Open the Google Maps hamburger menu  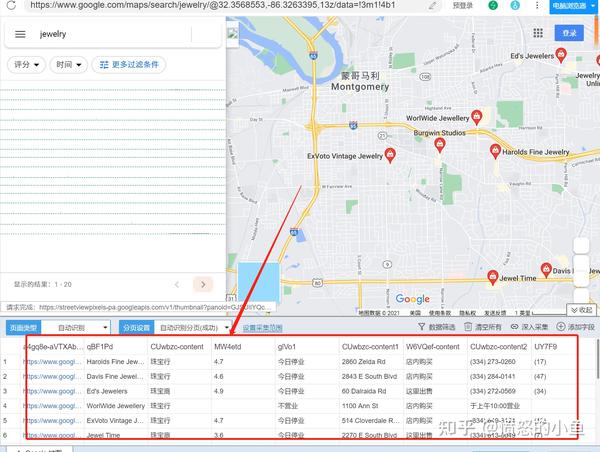[20, 34]
